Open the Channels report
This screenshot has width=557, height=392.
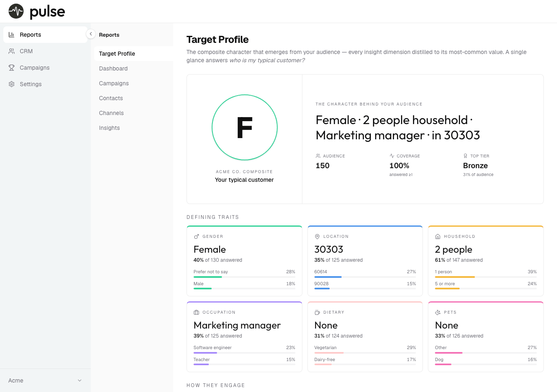click(134, 113)
